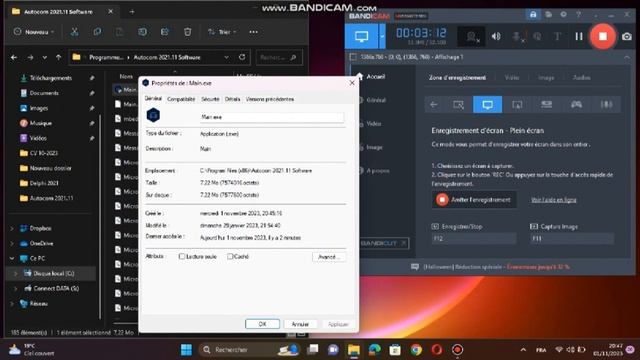Click the Main.exe filename field
This screenshot has width=640, height=360.
pyautogui.click(x=272, y=117)
